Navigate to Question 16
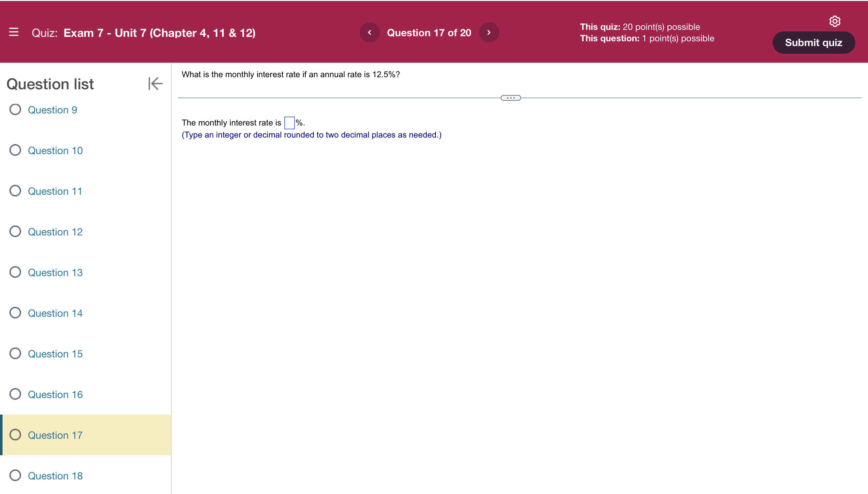This screenshot has height=494, width=868. (x=55, y=394)
